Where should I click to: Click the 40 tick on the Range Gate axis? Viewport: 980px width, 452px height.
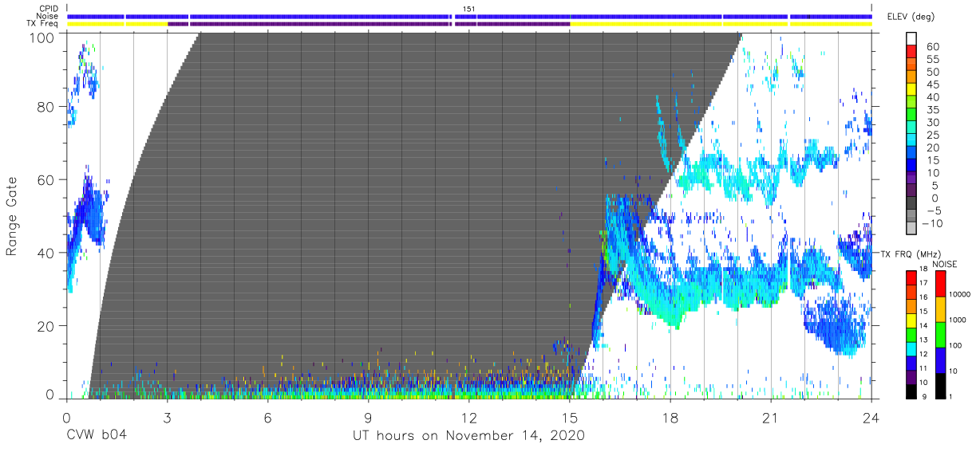coord(47,253)
